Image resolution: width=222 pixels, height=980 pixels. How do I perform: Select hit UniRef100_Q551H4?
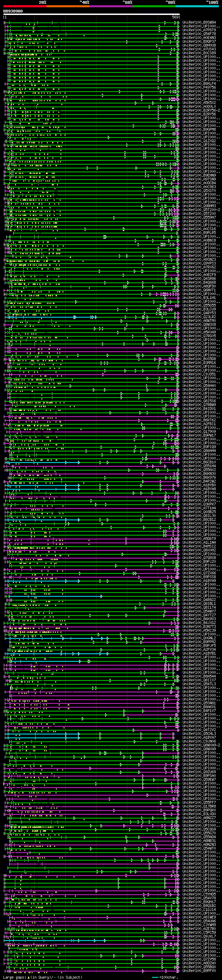pos(199,466)
